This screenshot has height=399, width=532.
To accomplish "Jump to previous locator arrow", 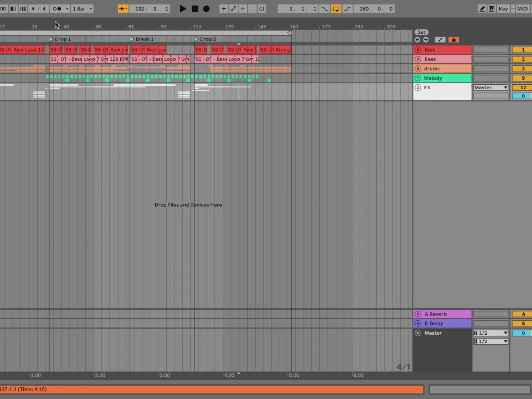I will point(417,40).
